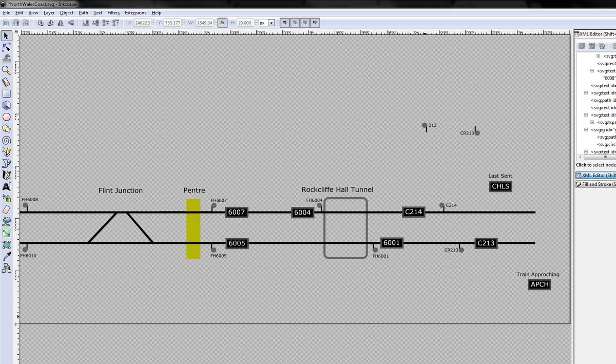Toggle move patterns with objects
The image size is (616, 364).
tap(315, 23)
